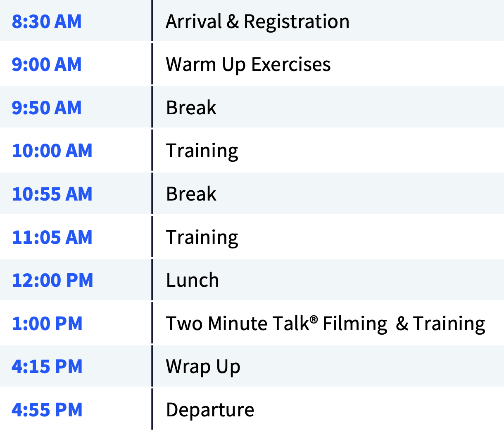
Task: Click the 10:00 AM time label
Action: [52, 151]
